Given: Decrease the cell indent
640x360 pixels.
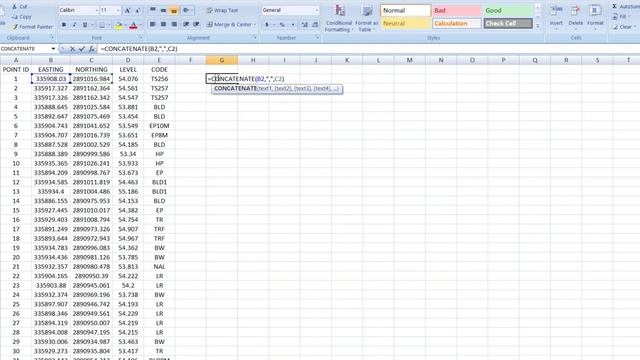Looking at the screenshot, I should (x=186, y=24).
